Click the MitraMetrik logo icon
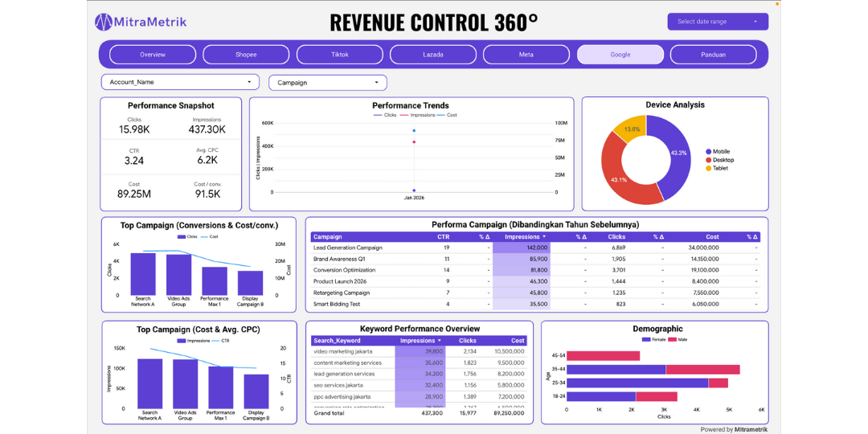The height and width of the screenshot is (434, 868). point(104,22)
